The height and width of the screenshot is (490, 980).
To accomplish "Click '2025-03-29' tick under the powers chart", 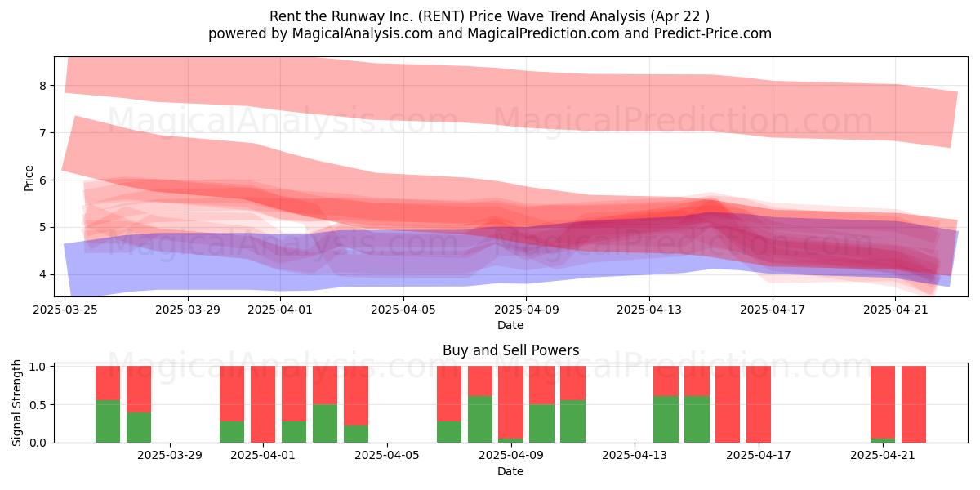I will [170, 456].
